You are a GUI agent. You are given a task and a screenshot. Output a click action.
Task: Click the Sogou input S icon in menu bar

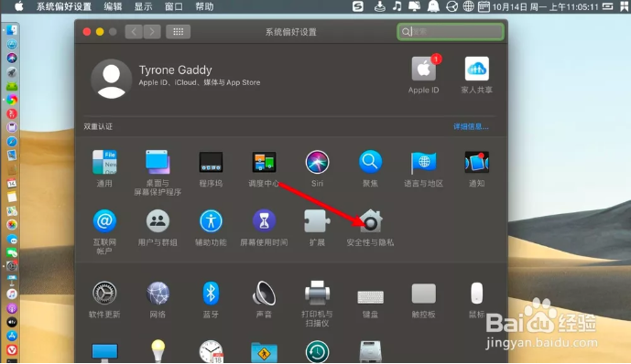click(x=358, y=6)
